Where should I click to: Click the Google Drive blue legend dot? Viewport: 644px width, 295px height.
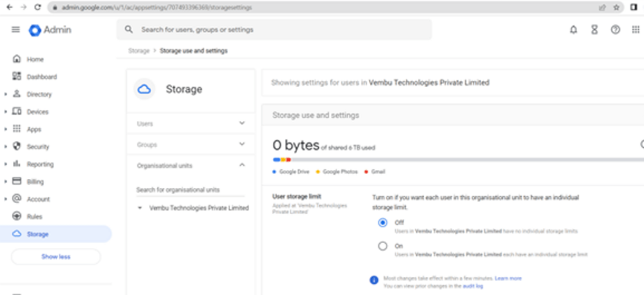(274, 172)
